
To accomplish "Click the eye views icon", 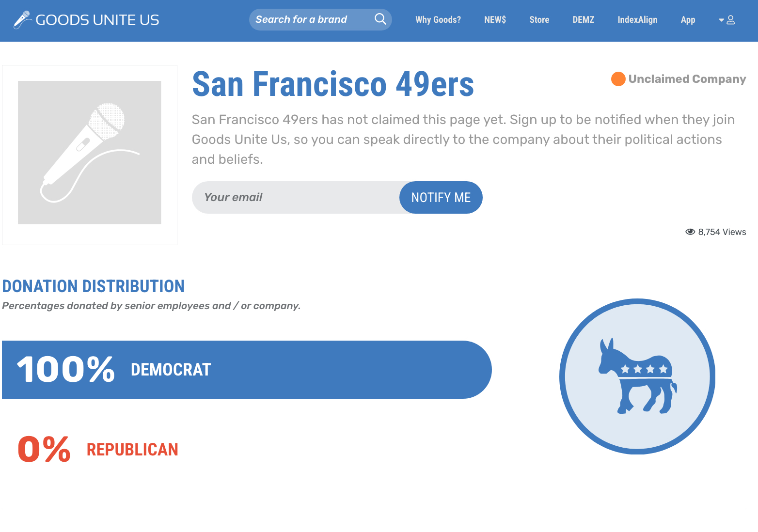I will 690,232.
